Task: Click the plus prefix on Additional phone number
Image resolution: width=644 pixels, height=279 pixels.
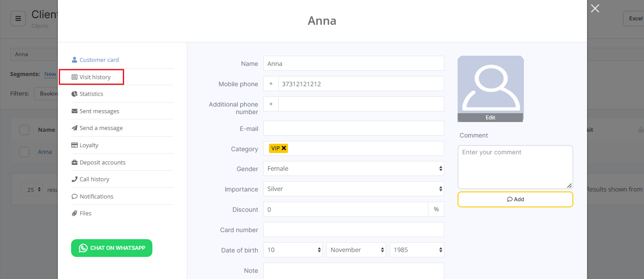Action: [271, 104]
